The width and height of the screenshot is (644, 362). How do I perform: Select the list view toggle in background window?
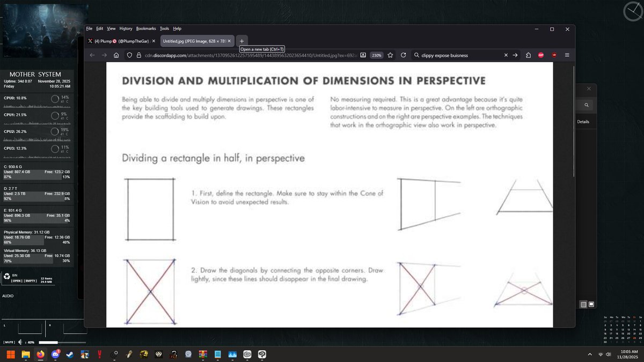(583, 305)
